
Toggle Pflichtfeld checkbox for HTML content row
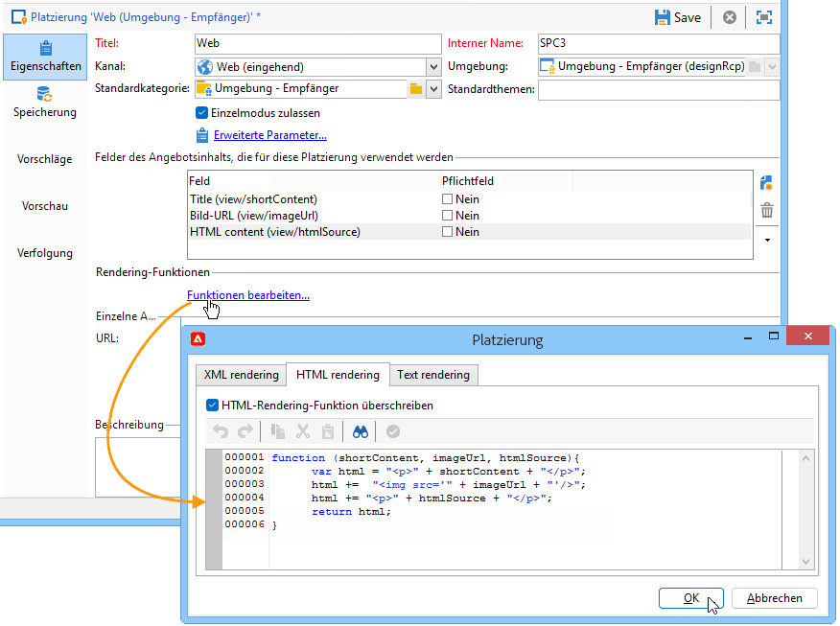point(447,232)
